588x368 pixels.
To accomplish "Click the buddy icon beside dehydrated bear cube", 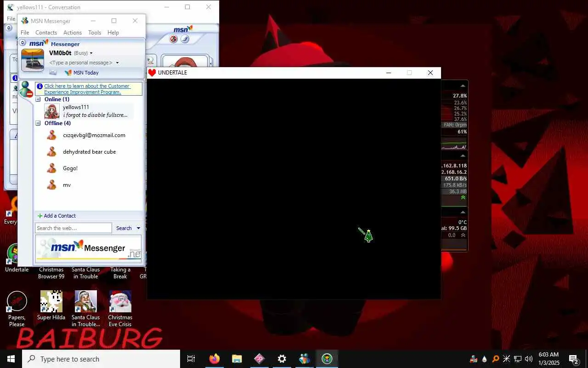I will point(52,152).
